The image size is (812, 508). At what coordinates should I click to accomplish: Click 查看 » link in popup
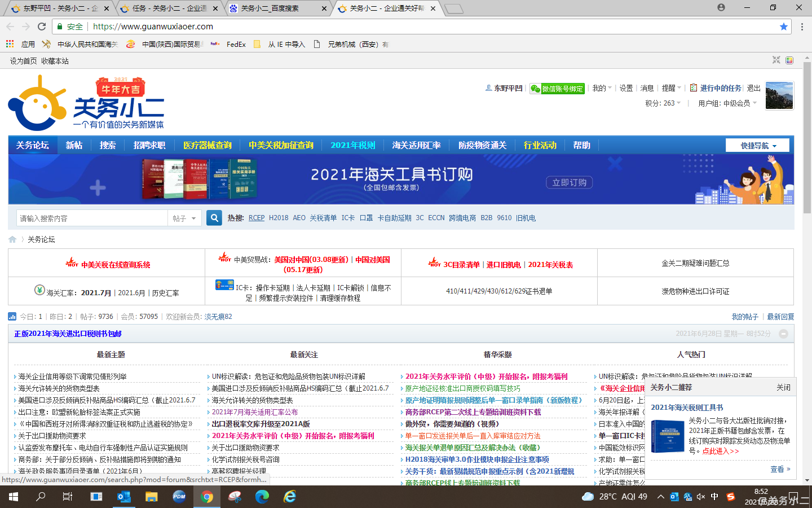(x=780, y=469)
